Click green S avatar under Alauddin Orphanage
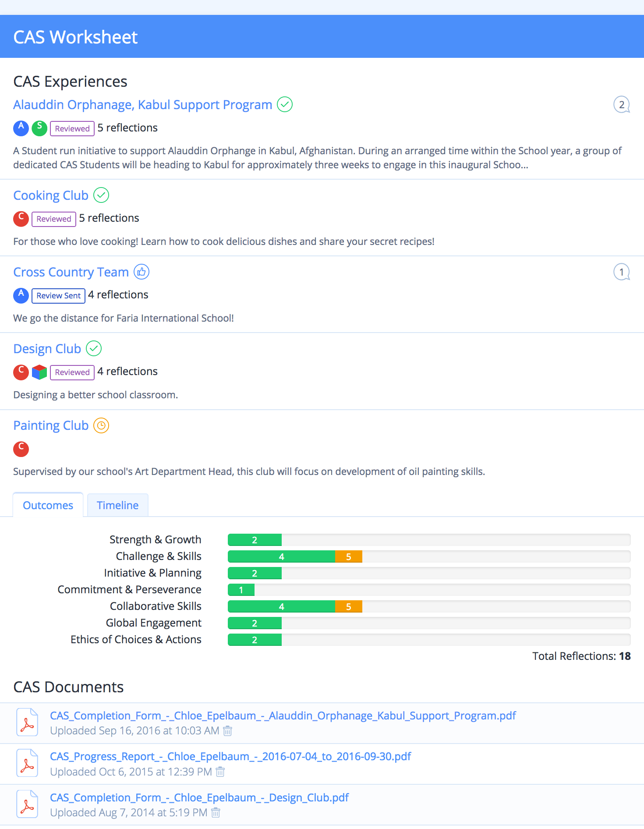644x829 pixels. click(x=39, y=128)
